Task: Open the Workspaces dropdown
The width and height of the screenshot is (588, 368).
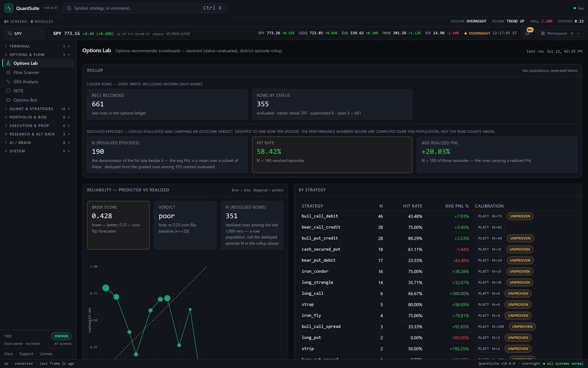Action: 560,33
